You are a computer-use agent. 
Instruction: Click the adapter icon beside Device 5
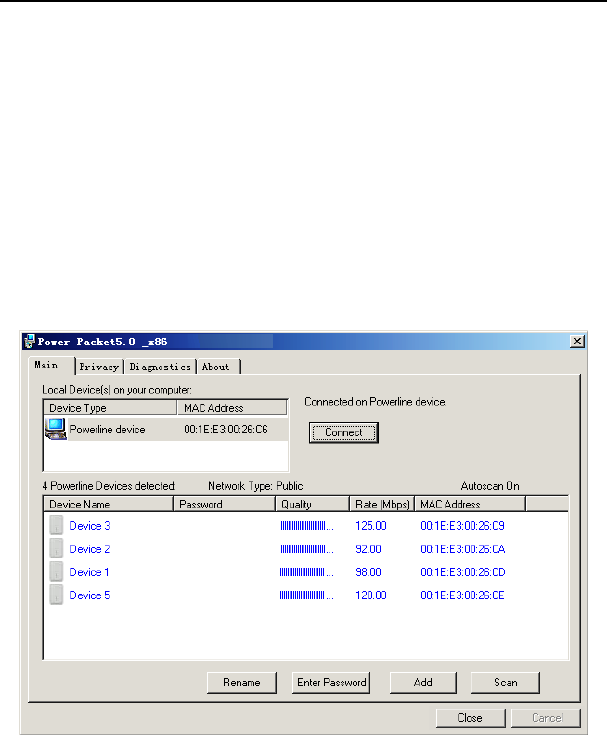[x=56, y=594]
